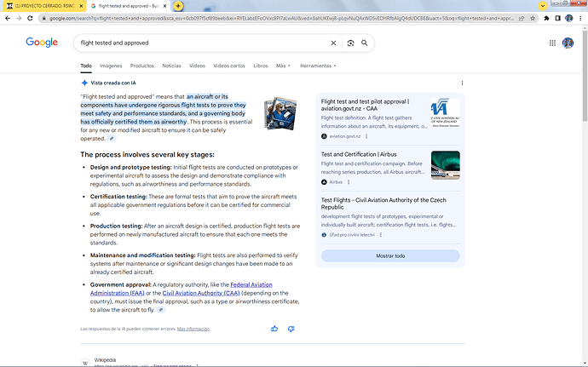588x367 pixels.
Task: Click 'The process involves several key stages:' heading
Action: pos(147,154)
